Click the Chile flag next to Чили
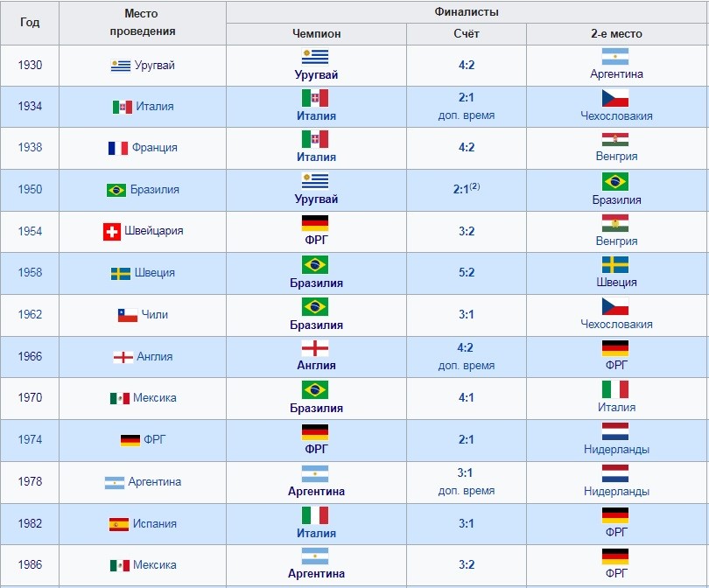Image resolution: width=709 pixels, height=588 pixels. click(128, 315)
